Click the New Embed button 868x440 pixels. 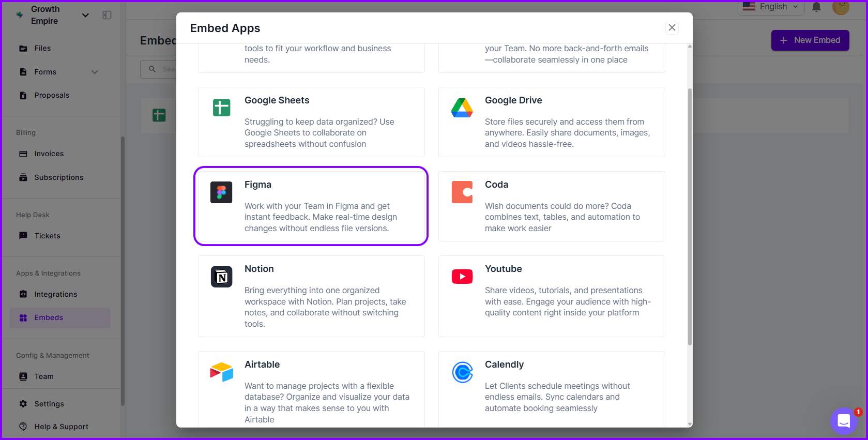[x=810, y=40]
